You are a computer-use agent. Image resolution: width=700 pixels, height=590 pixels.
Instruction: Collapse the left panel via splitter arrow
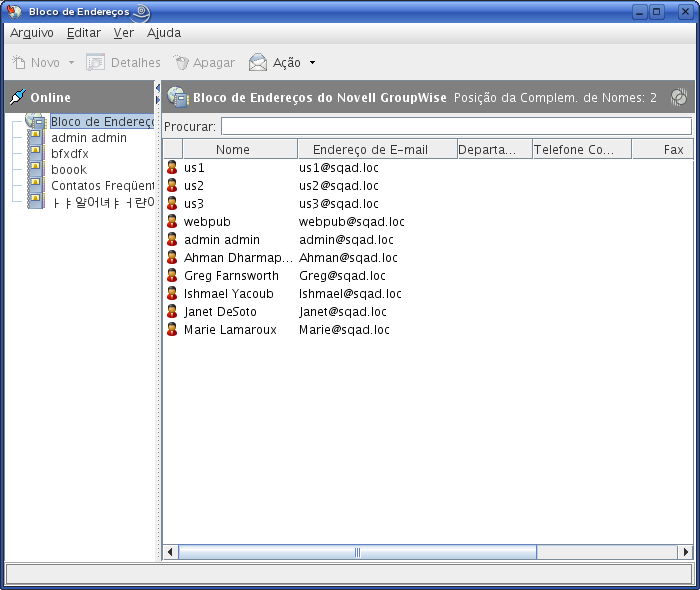click(x=158, y=88)
